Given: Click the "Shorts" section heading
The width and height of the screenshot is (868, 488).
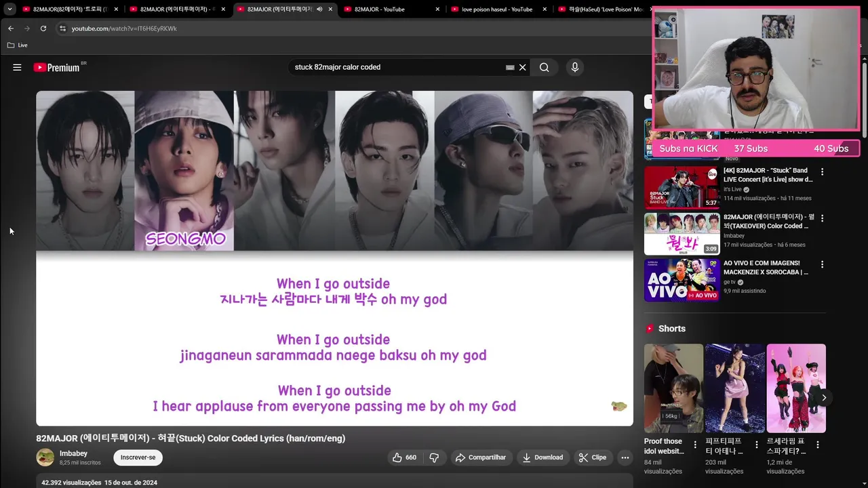Looking at the screenshot, I should (x=672, y=329).
